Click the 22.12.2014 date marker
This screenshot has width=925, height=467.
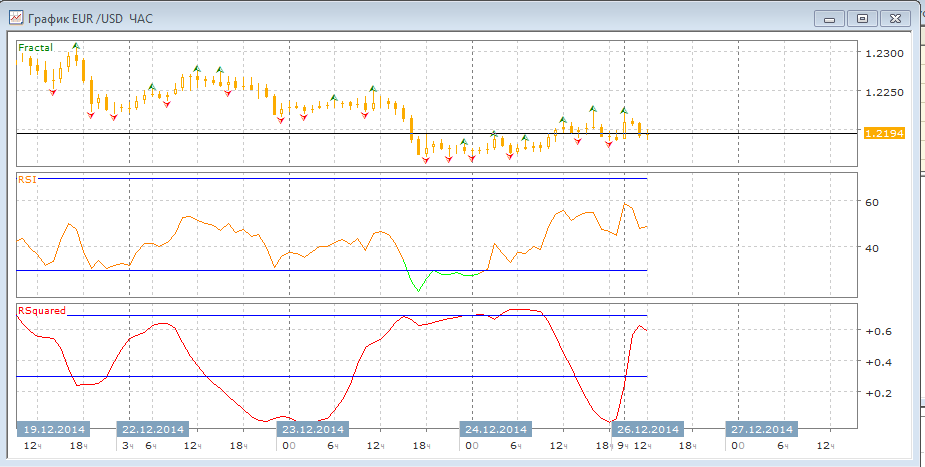(x=152, y=429)
